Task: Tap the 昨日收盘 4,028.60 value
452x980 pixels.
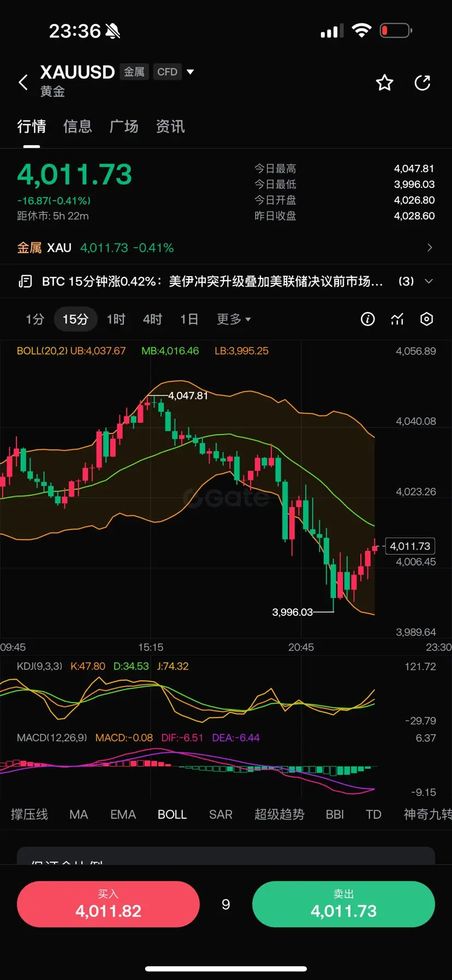Action: (x=414, y=216)
